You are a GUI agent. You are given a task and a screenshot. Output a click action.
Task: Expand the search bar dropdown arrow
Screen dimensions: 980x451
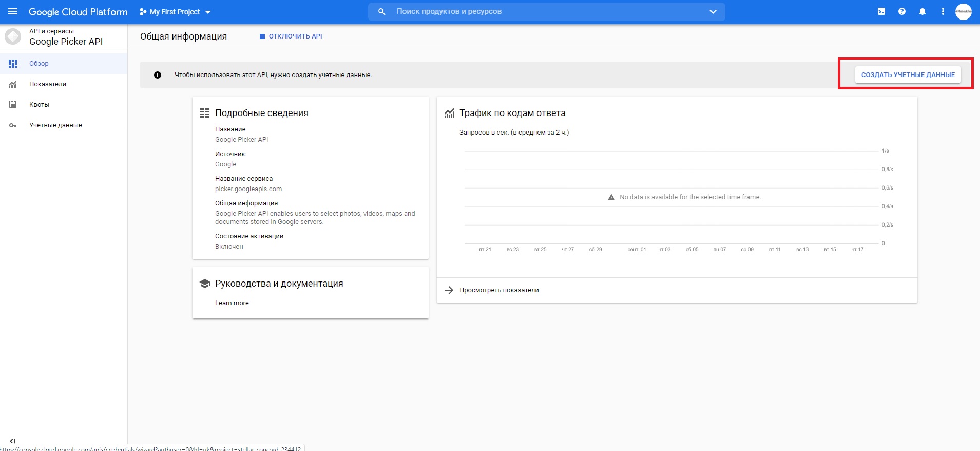coord(713,11)
